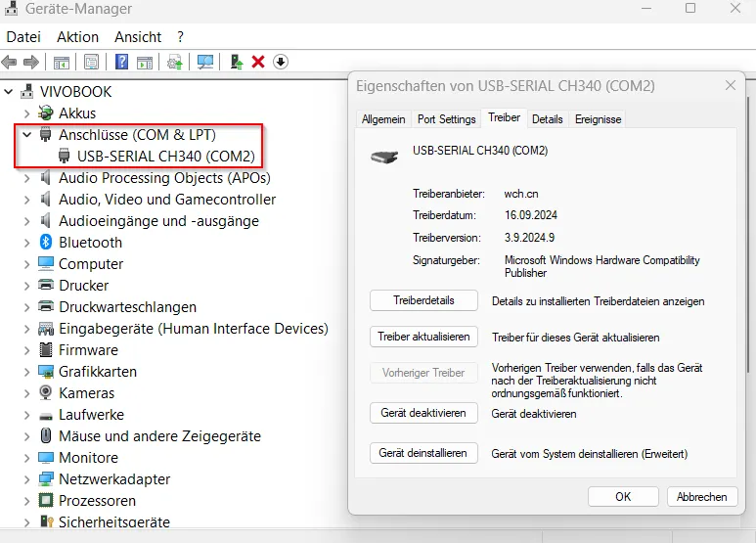
Task: Collapse the Anschlüsse (COM & LPT) node
Action: (27, 135)
